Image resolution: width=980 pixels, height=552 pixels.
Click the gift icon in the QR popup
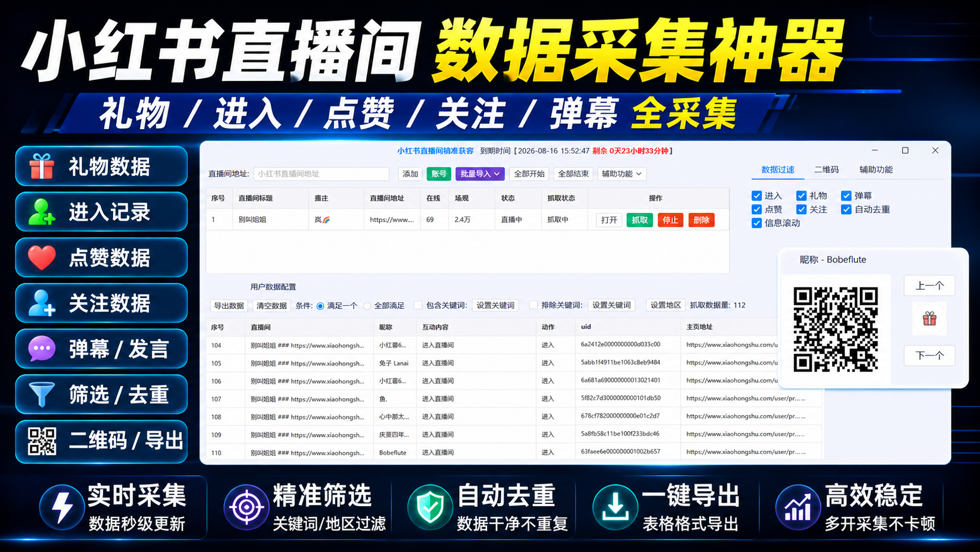point(930,319)
